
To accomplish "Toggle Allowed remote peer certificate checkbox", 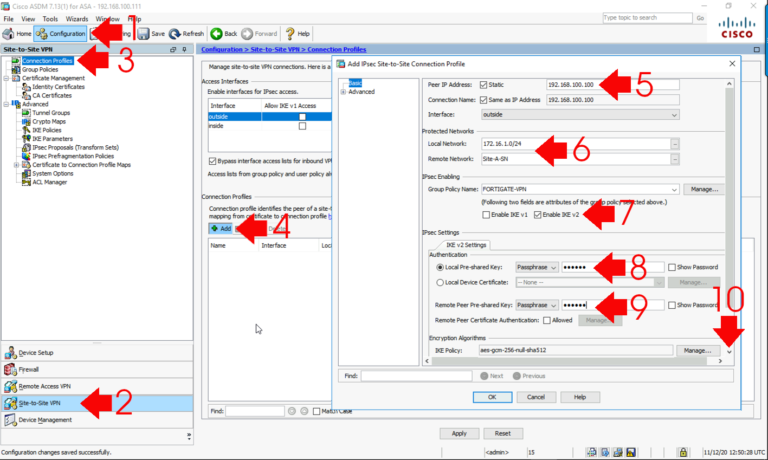I will pos(547,320).
